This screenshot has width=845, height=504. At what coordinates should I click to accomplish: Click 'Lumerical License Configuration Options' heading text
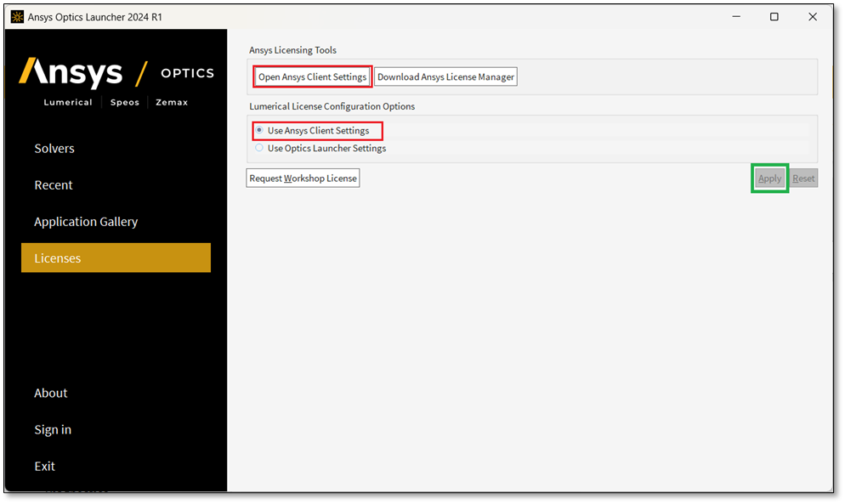332,106
